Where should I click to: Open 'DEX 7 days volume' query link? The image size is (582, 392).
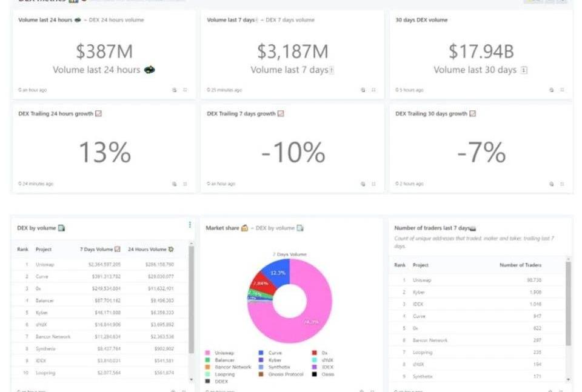[287, 20]
